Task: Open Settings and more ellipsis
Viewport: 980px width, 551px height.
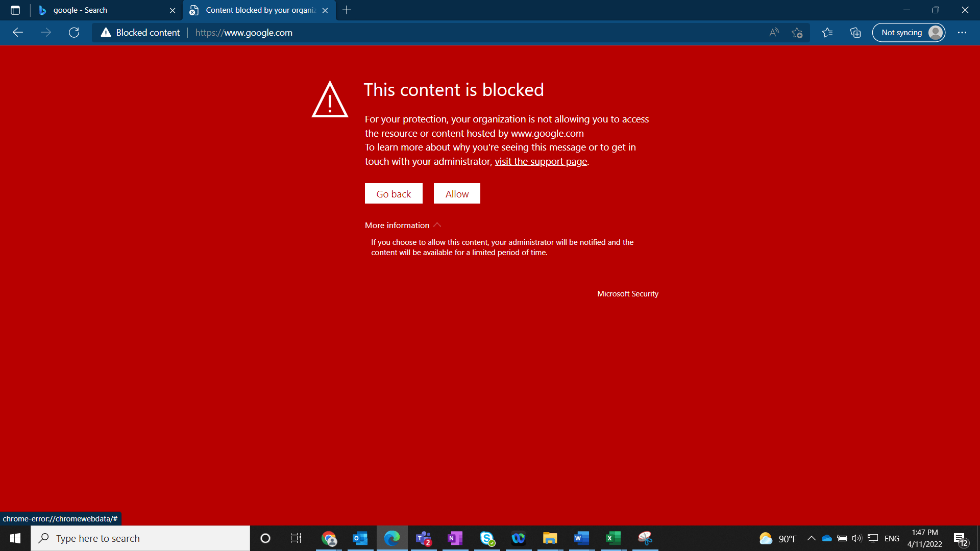Action: (x=962, y=33)
